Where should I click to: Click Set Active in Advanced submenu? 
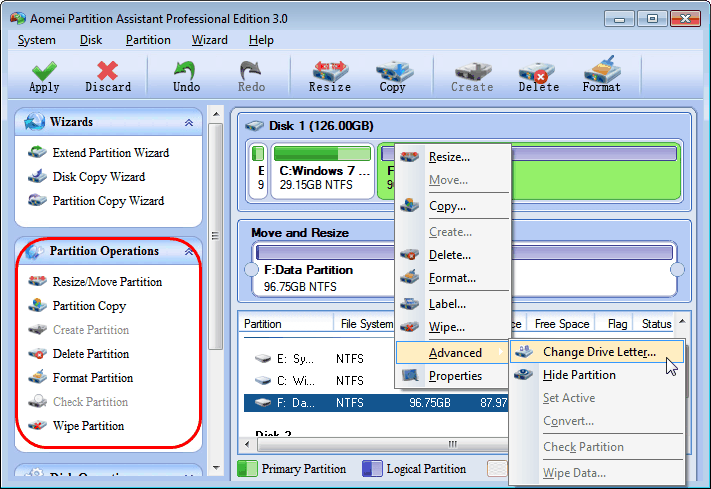point(597,398)
